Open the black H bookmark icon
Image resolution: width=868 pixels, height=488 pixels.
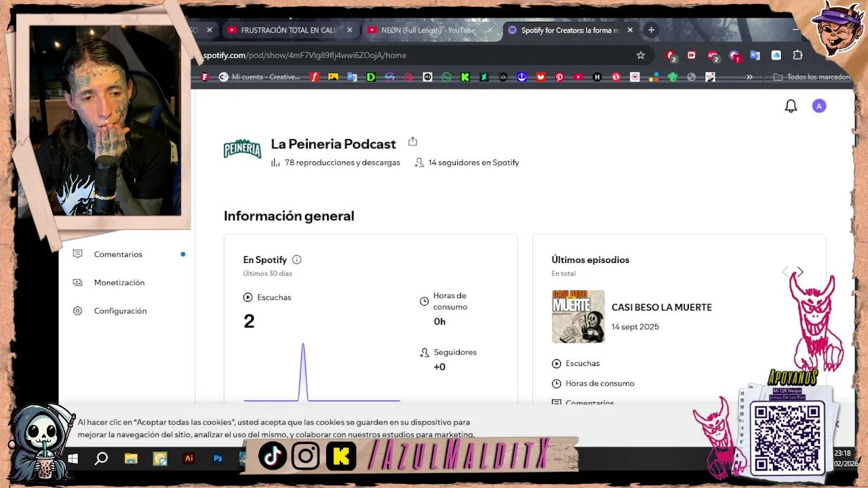pos(597,77)
